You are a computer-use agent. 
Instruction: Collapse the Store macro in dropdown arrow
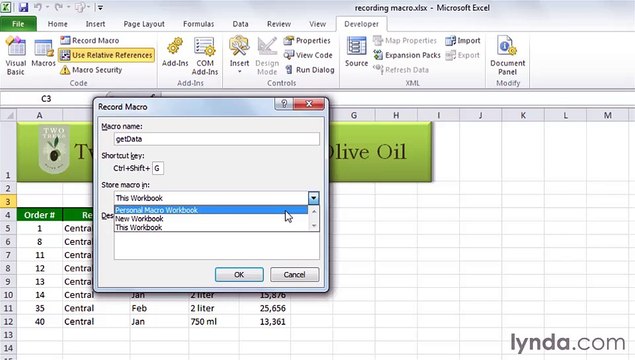pyautogui.click(x=313, y=198)
